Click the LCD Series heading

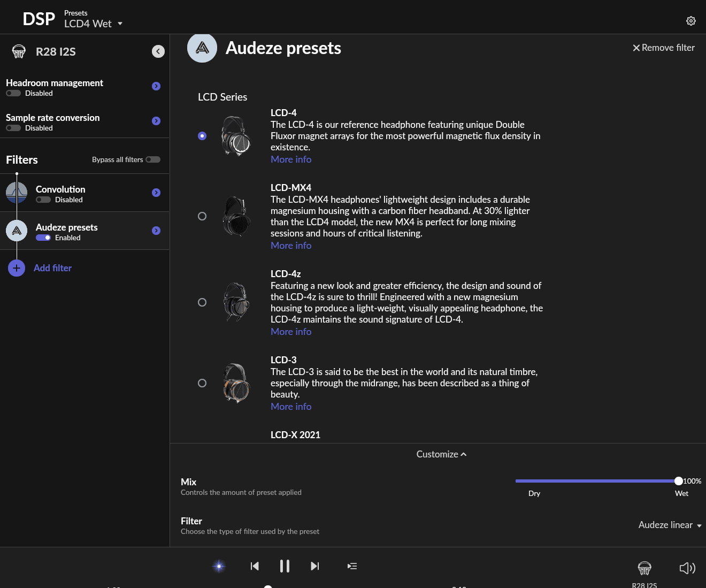pos(222,97)
